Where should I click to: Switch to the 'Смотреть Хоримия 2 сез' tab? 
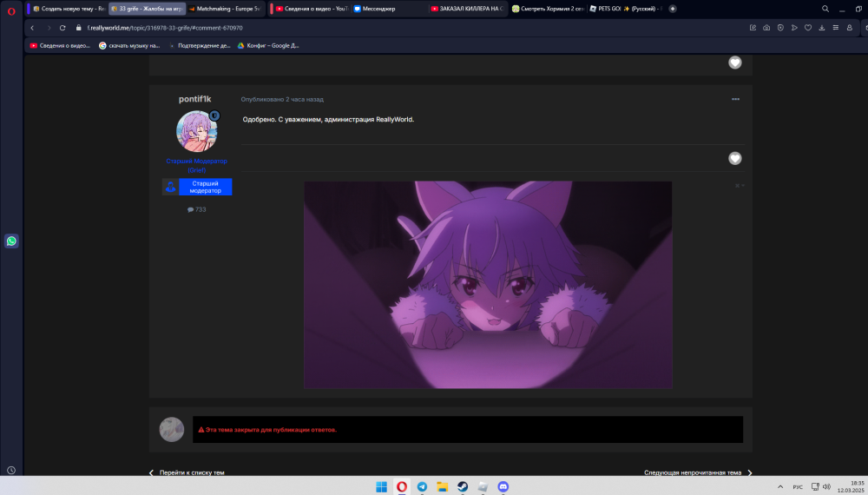click(x=548, y=9)
